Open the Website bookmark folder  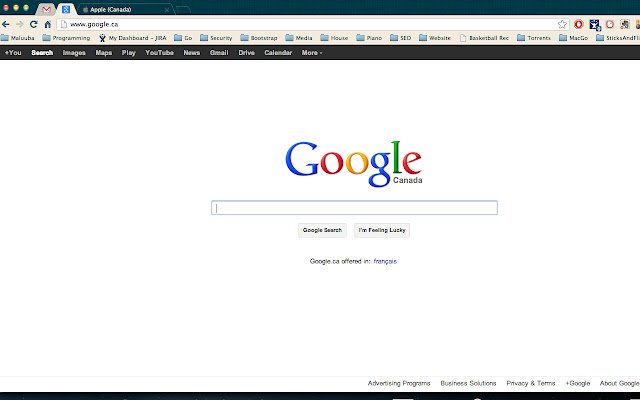pos(435,38)
